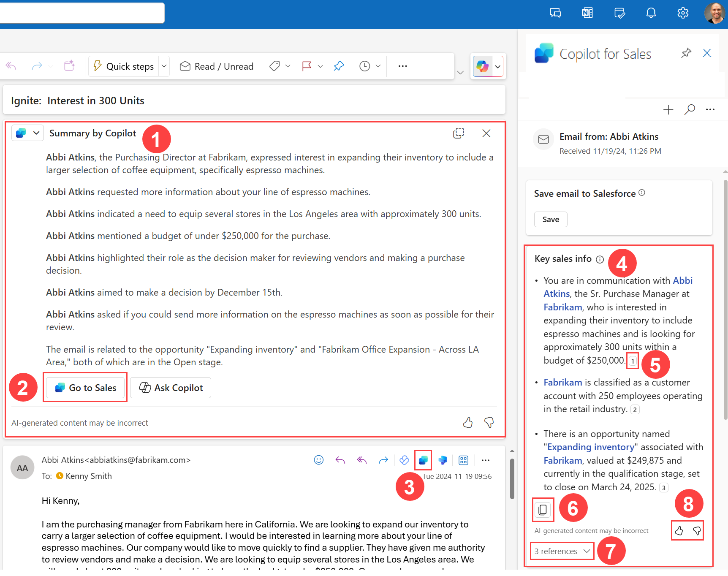Image resolution: width=728 pixels, height=576 pixels.
Task: Reply all to Abbi Atkins' email
Action: [x=361, y=460]
